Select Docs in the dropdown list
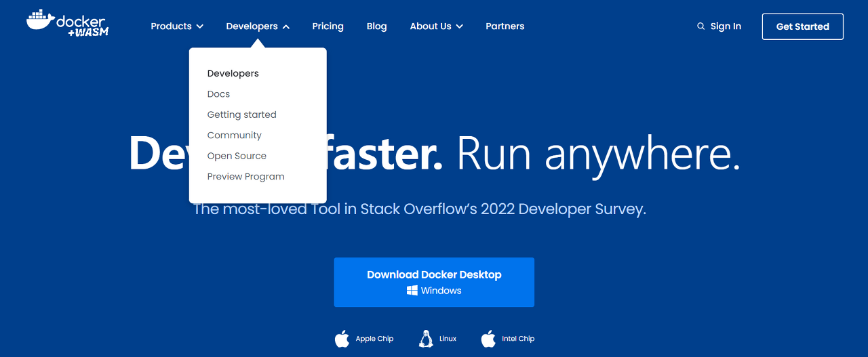This screenshot has height=357, width=868. 218,94
